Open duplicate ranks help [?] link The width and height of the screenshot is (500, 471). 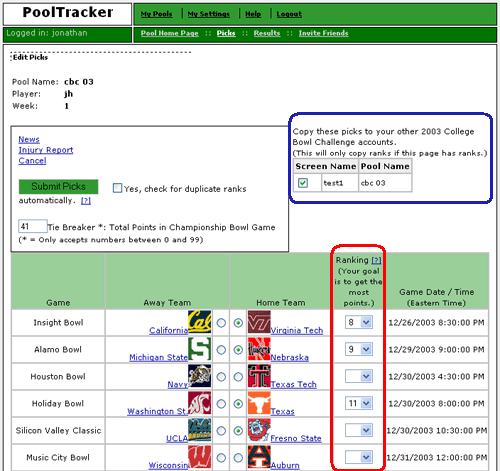[86, 201]
